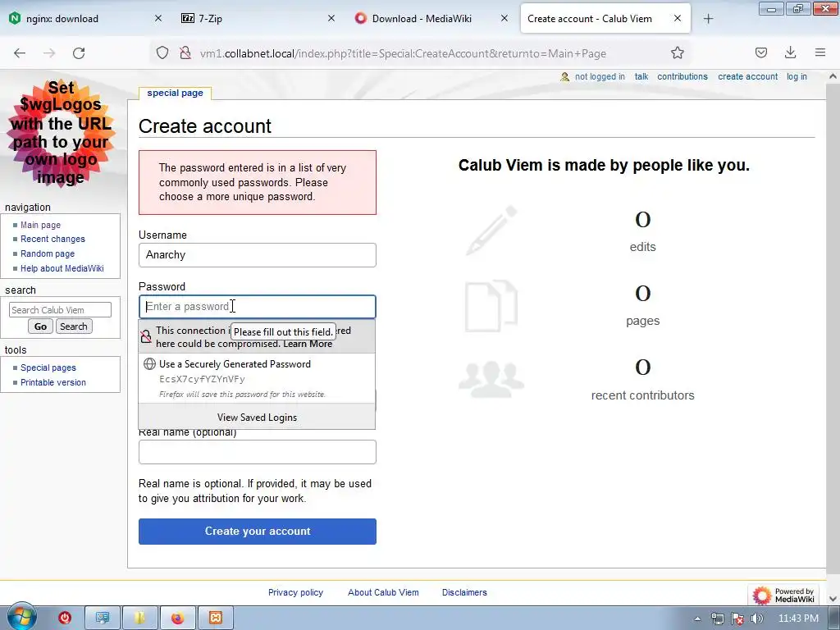The height and width of the screenshot is (630, 840).
Task: Go to Main page in navigation
Action: pos(41,225)
